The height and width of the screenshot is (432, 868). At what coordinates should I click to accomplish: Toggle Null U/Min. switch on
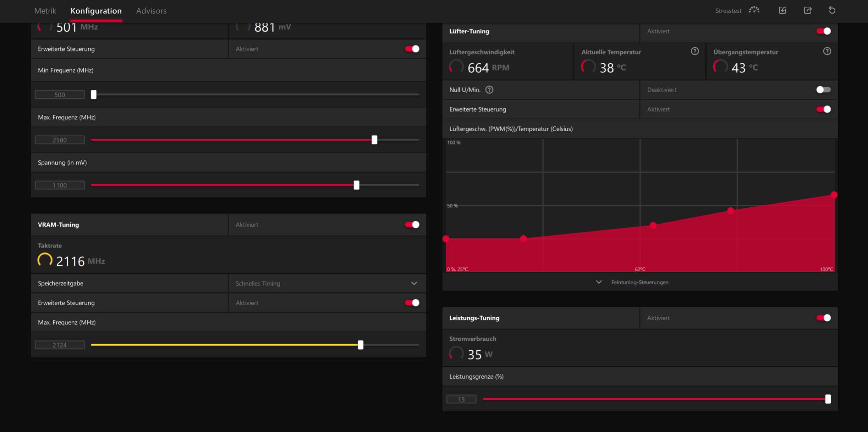click(x=823, y=90)
